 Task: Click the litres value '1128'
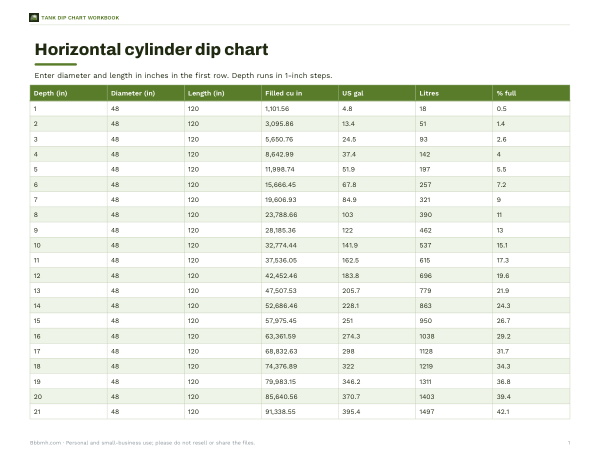coord(454,351)
